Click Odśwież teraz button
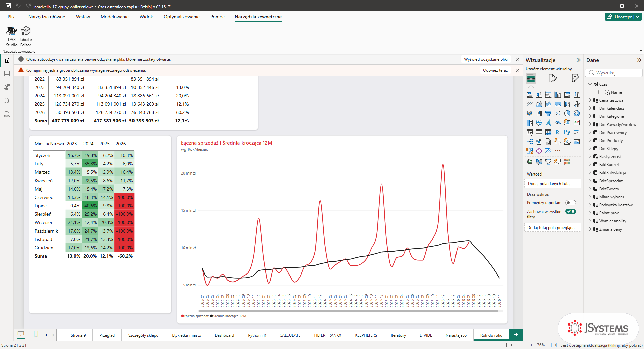 pos(495,70)
